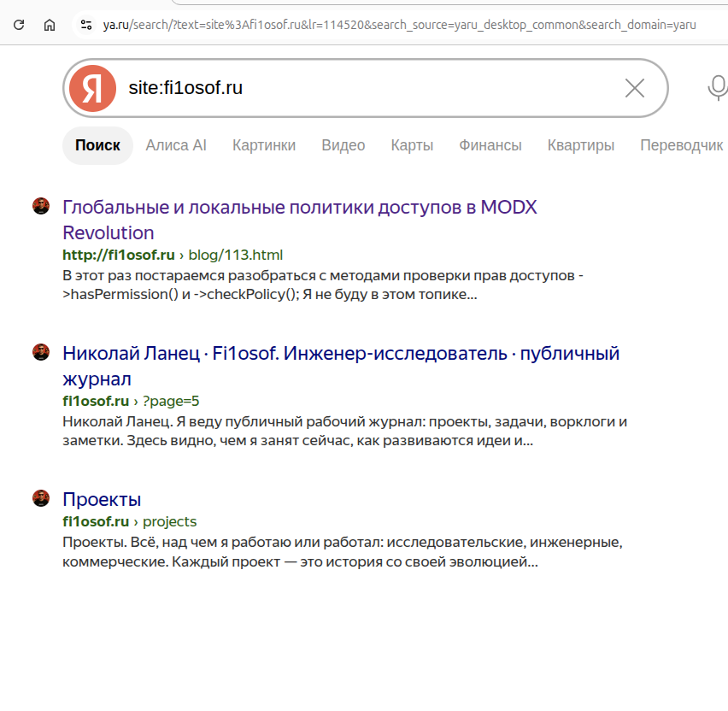Click favicon beside Проекты result
Image resolution: width=728 pixels, height=711 pixels.
[x=41, y=498]
